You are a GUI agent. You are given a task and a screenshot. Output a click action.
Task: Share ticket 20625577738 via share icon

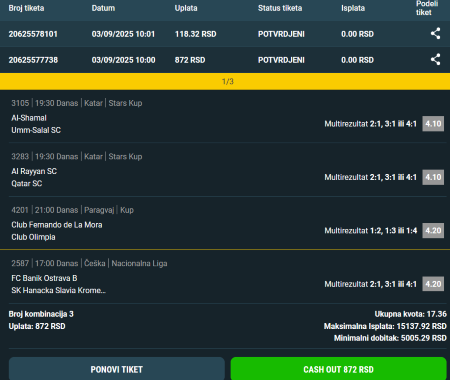click(x=435, y=60)
